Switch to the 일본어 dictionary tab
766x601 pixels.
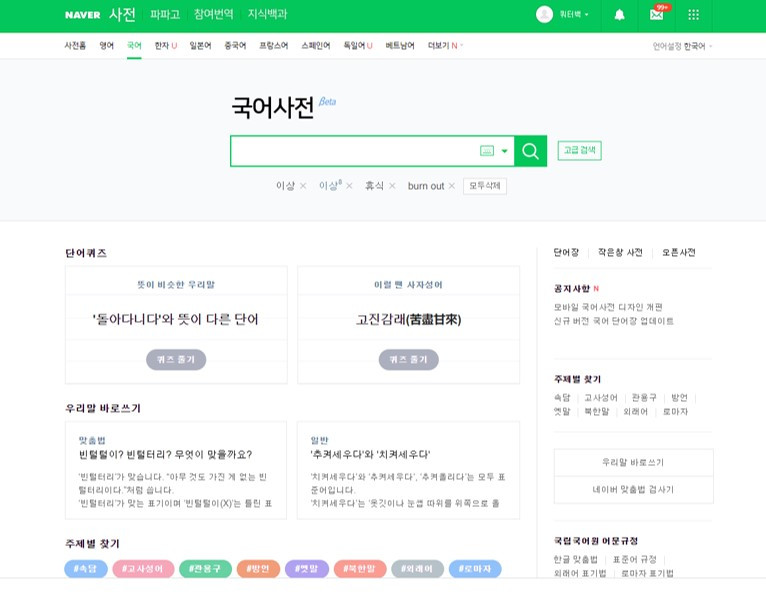[x=200, y=45]
